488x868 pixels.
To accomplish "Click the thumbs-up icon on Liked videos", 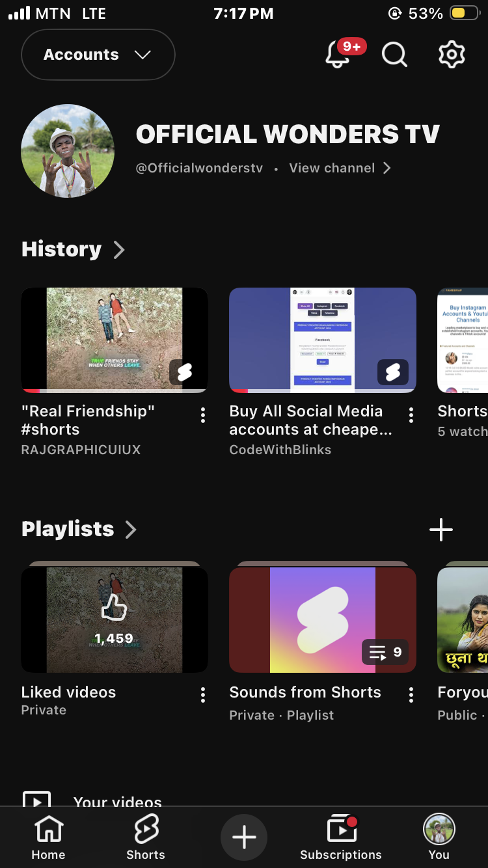I will click(x=114, y=608).
